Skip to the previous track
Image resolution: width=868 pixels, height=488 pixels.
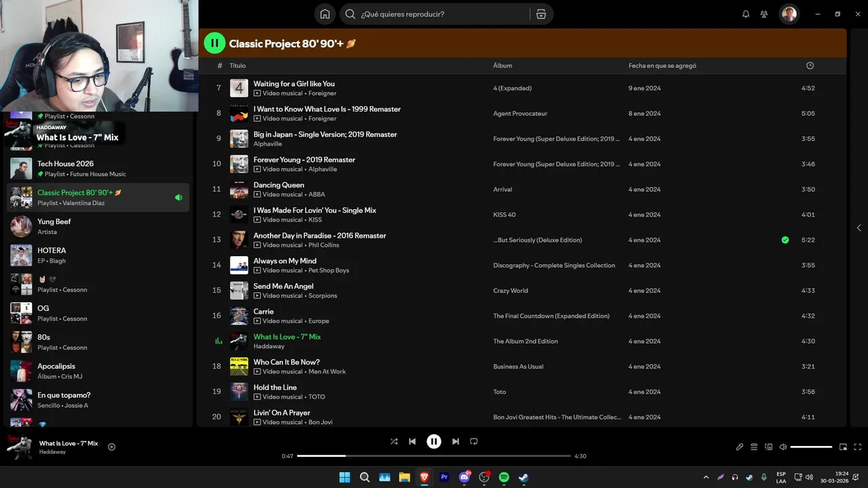point(412,441)
